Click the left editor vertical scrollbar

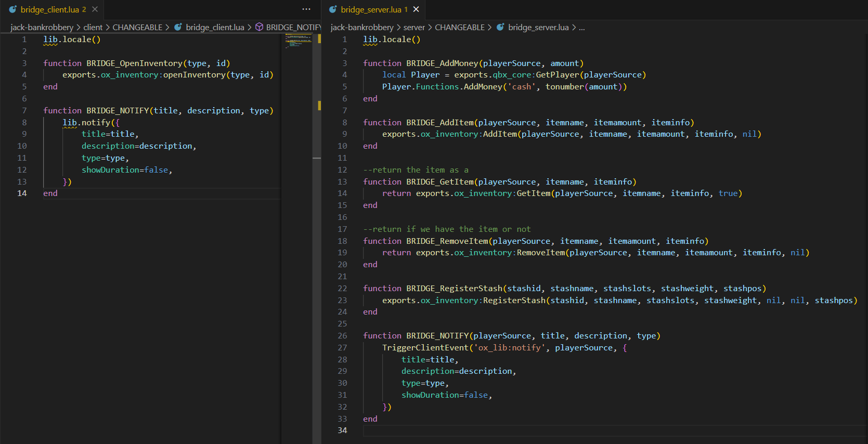coord(317,238)
